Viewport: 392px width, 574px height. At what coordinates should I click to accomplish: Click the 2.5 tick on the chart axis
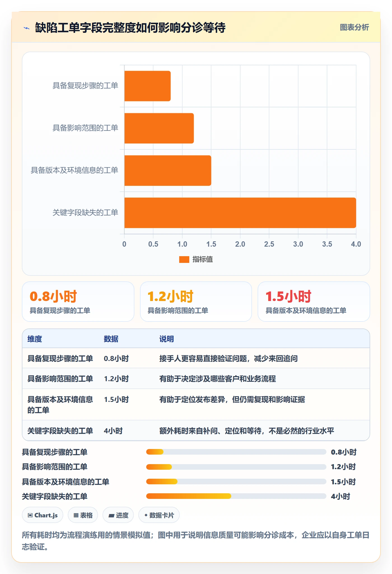click(269, 244)
